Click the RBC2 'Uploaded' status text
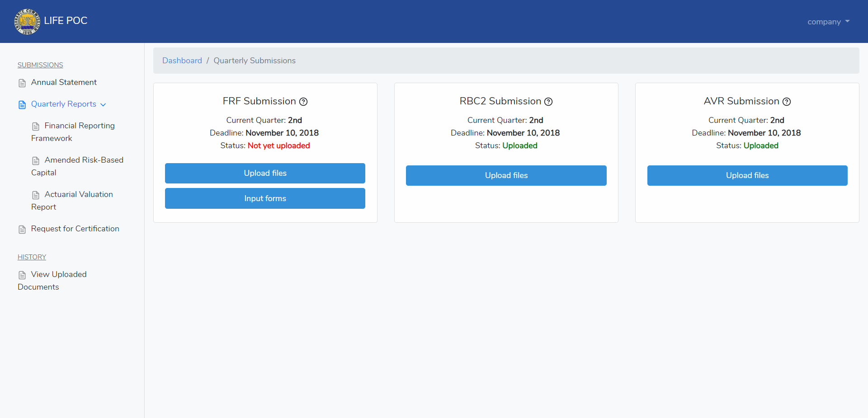Viewport: 868px width, 418px height. click(520, 146)
